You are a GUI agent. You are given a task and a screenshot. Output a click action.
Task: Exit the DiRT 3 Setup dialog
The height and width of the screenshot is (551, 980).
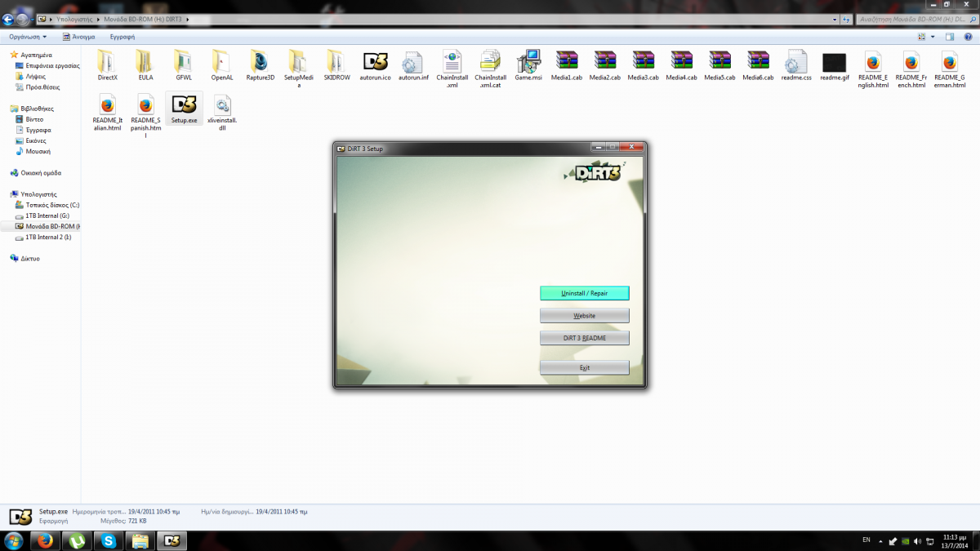(x=585, y=367)
